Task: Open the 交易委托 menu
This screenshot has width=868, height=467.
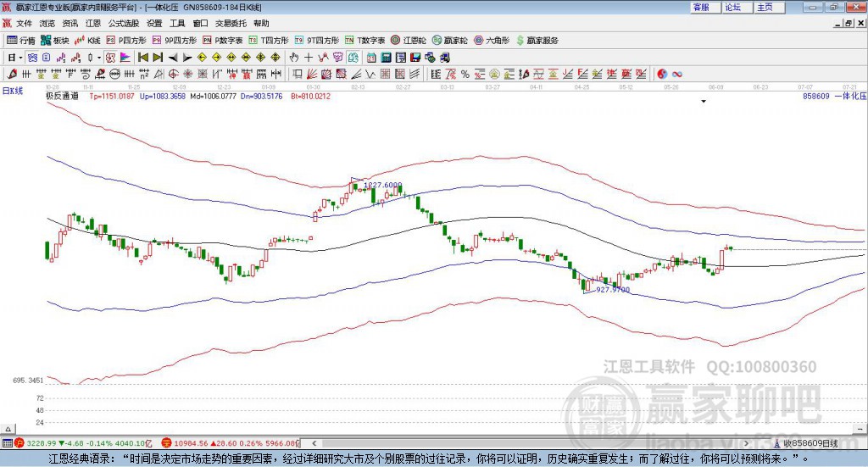Action: click(x=231, y=23)
